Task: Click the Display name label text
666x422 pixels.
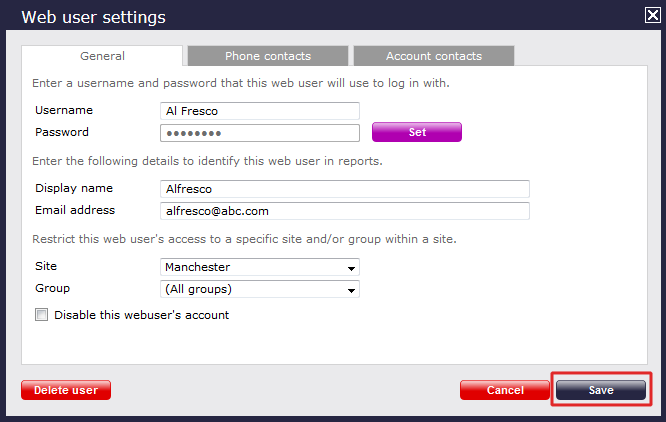Action: click(x=74, y=188)
